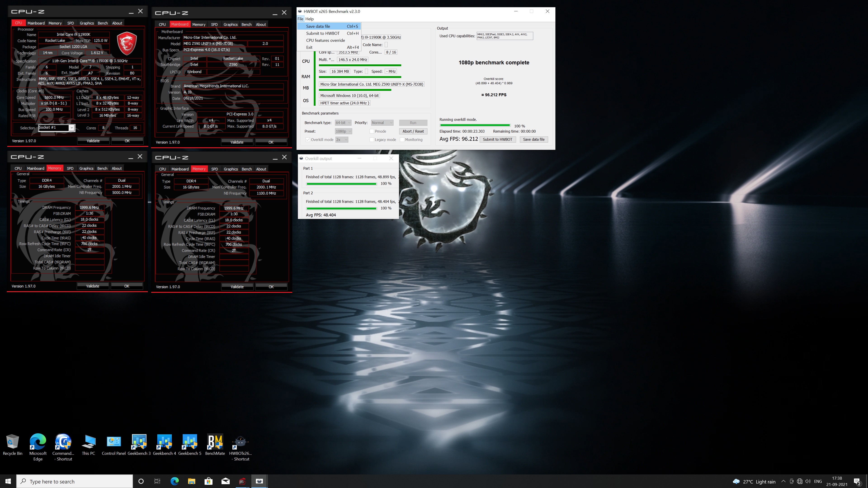This screenshot has width=868, height=488.
Task: Open Command shortcut desktop icon
Action: tap(63, 447)
